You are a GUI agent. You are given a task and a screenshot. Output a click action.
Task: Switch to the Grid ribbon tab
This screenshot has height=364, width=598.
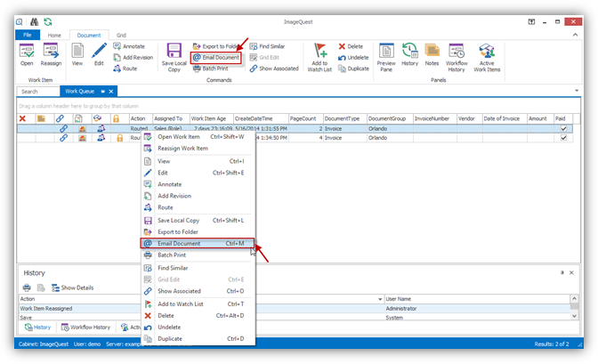click(121, 35)
